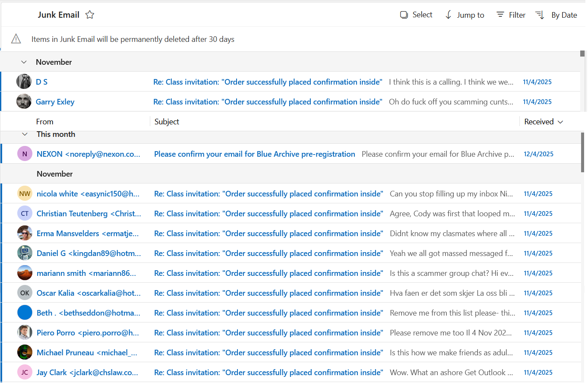Open sender nicola white easynic150
The height and width of the screenshot is (392, 588).
click(88, 194)
